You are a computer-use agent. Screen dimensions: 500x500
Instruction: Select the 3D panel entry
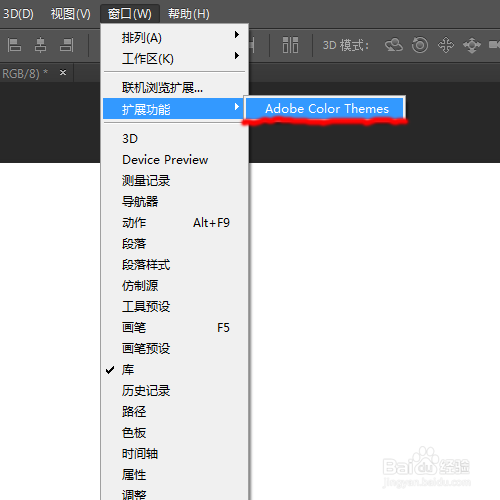click(175, 139)
